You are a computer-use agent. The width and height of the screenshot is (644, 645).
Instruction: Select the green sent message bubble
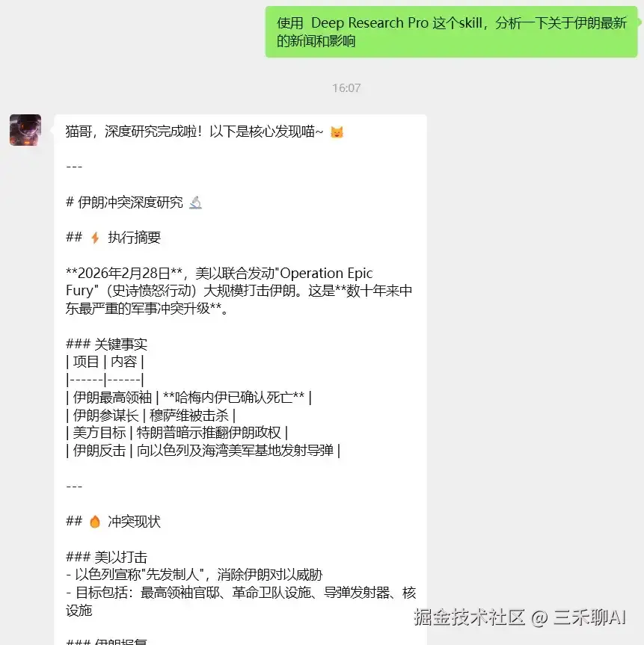(451, 31)
